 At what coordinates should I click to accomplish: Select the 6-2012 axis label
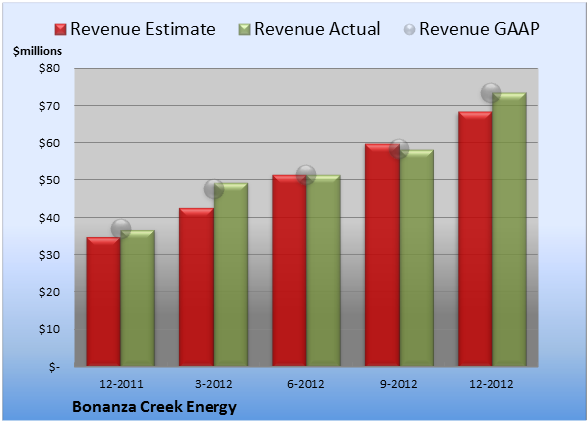[x=306, y=384]
